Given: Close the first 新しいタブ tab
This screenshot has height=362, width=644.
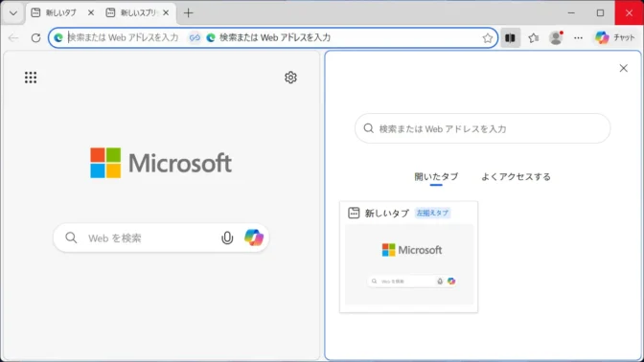Looking at the screenshot, I should click(x=91, y=13).
